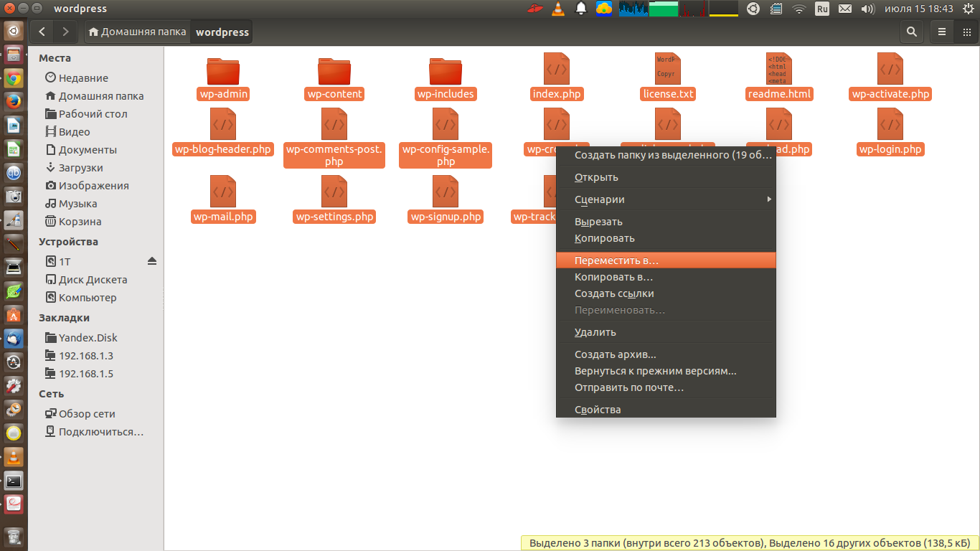
Task: Choose Копировать в… from the context menu
Action: [x=666, y=276]
